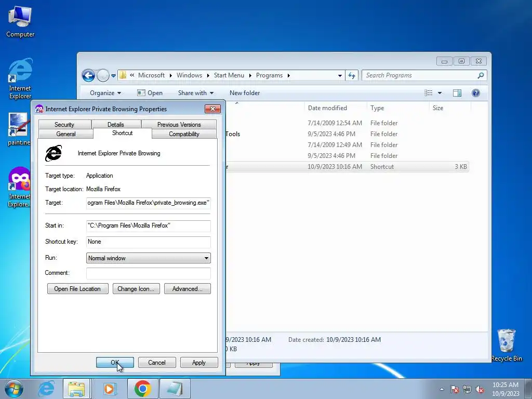Launch Internet Explorer from the taskbar
The image size is (532, 399).
pyautogui.click(x=46, y=389)
